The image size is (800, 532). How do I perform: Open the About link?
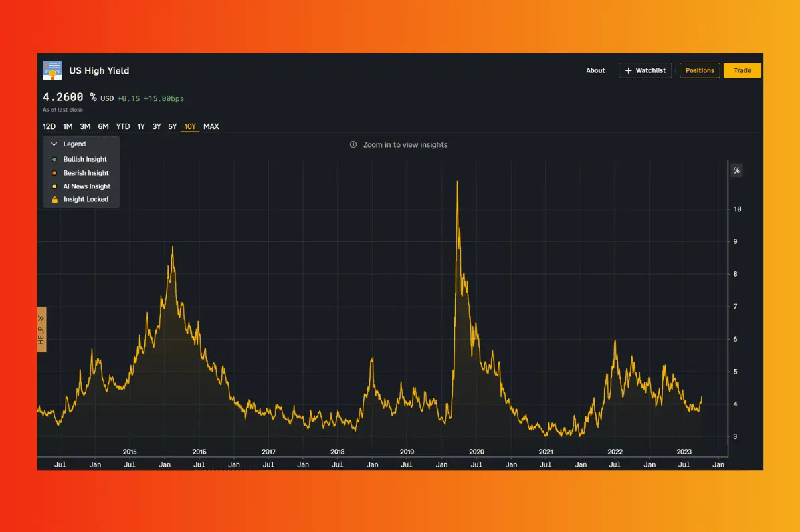click(595, 70)
